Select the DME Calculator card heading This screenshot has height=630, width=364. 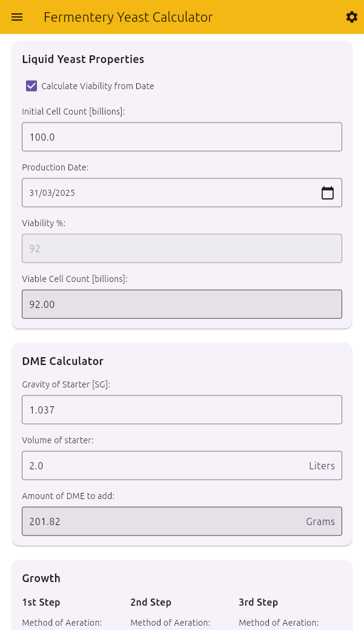point(62,361)
